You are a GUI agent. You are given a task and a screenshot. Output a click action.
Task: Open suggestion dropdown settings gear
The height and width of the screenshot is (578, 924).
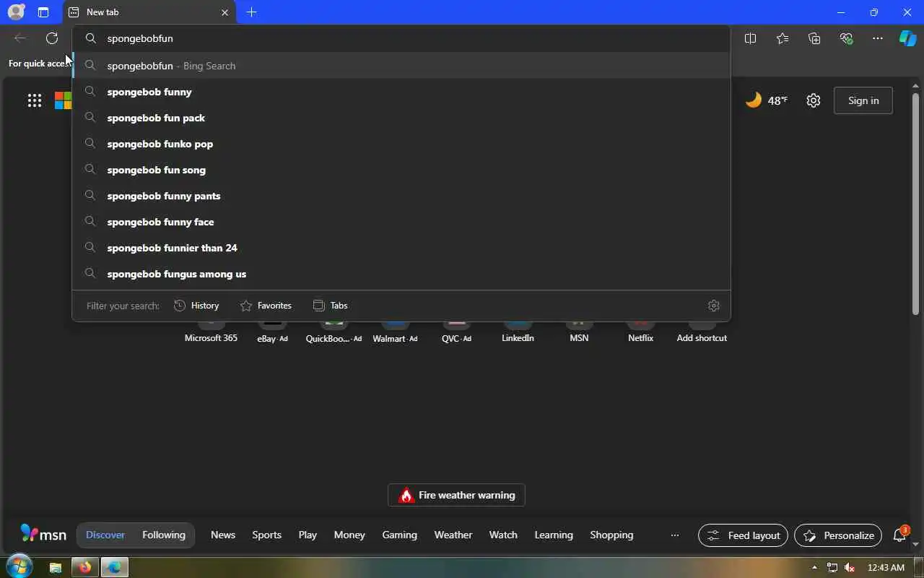click(x=714, y=306)
